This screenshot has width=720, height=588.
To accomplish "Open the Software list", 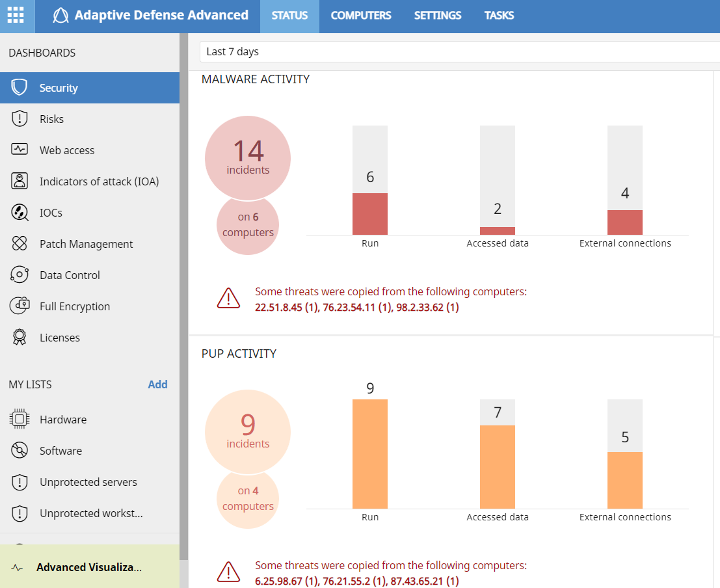I will 90,451.
